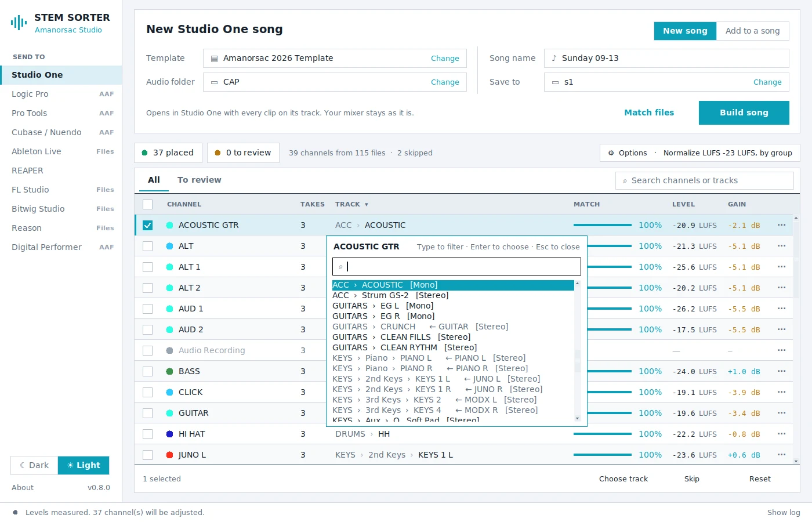Open the more menu for HI HAT row
Screen dimensions: 812x522
click(781, 434)
